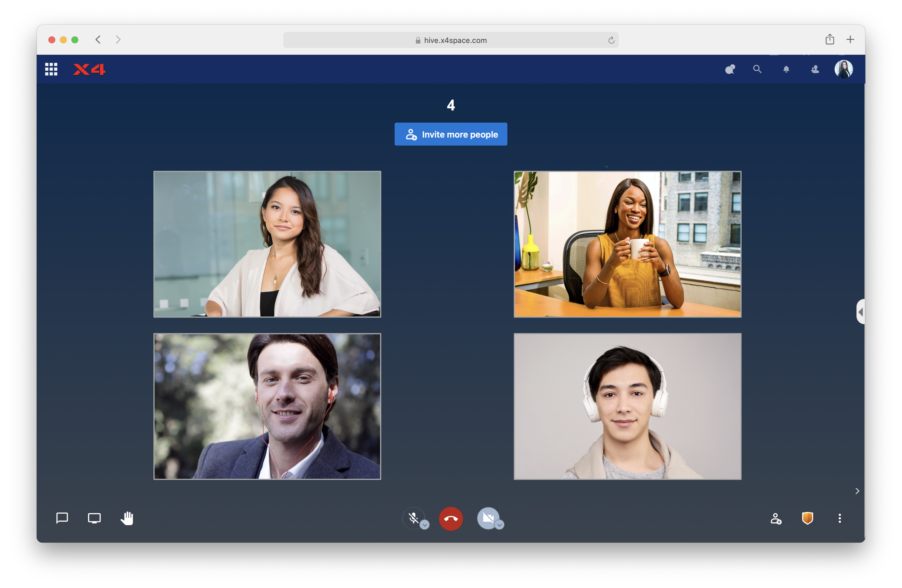The height and width of the screenshot is (588, 902).
Task: Open the chat bubbles icon in header
Action: 730,69
